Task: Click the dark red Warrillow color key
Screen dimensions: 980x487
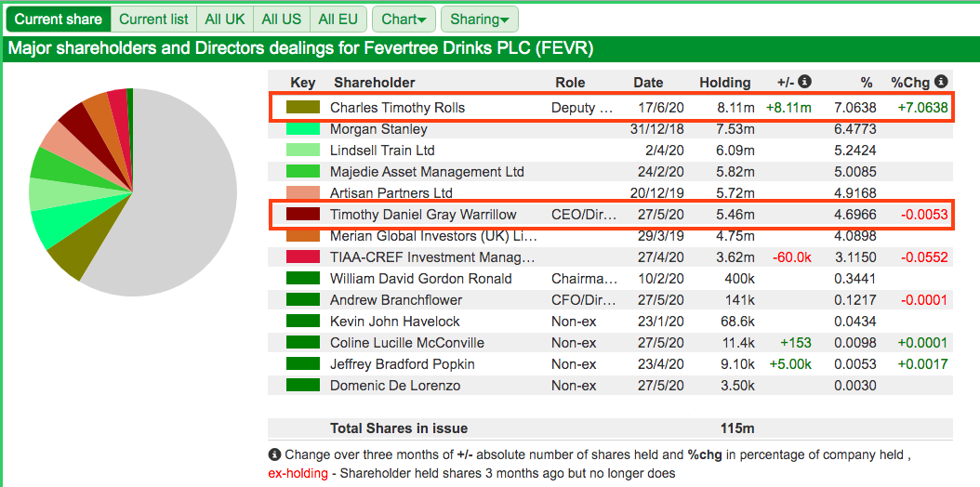Action: coord(303,215)
